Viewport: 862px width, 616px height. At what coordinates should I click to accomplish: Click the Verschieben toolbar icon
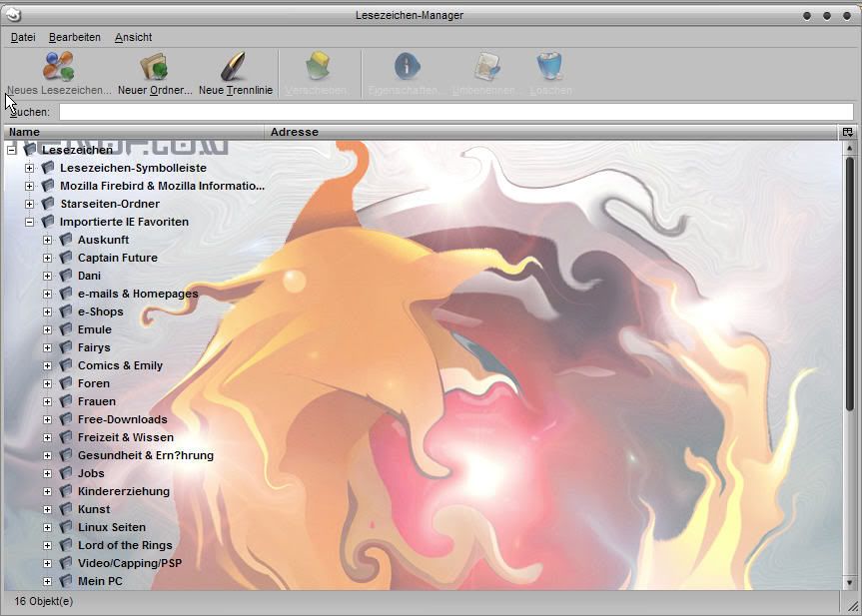pyautogui.click(x=318, y=66)
